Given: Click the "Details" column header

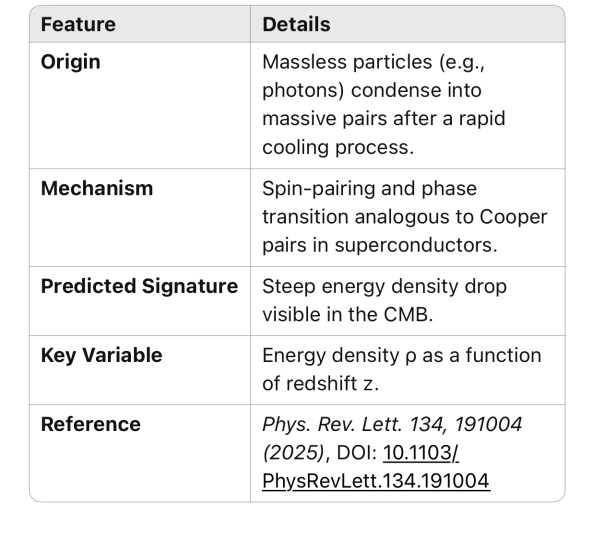Looking at the screenshot, I should pos(296,24).
